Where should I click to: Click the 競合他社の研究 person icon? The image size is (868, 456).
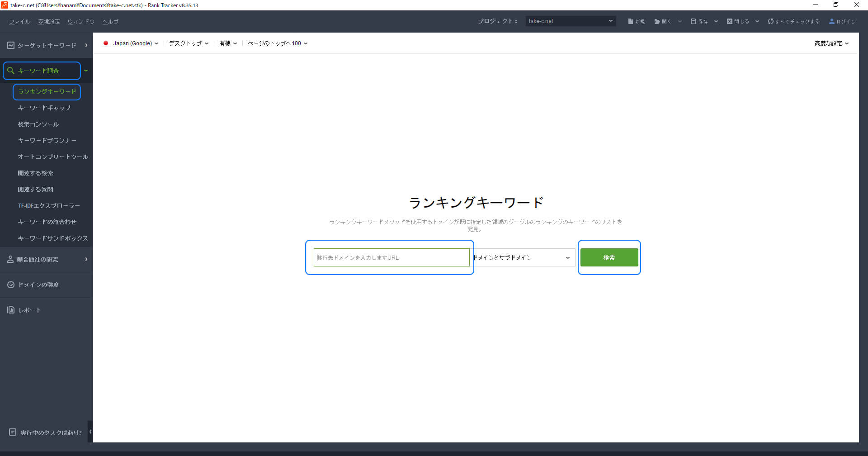tap(10, 259)
